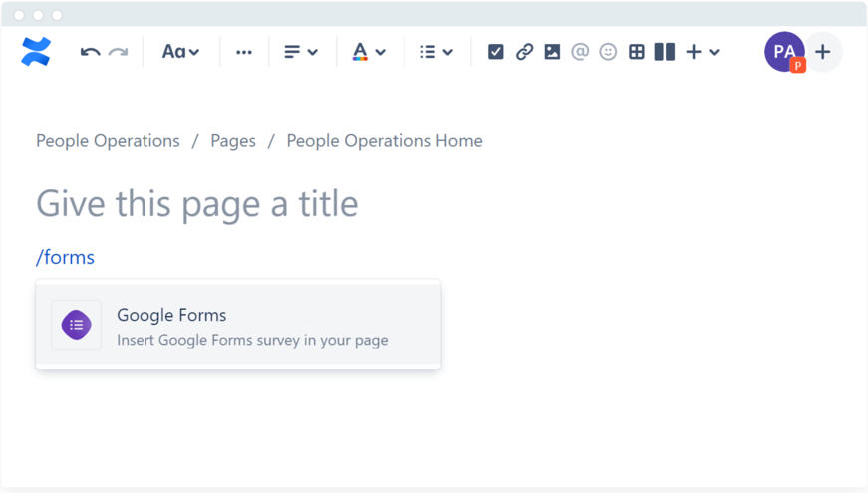Insert a link
The height and width of the screenshot is (493, 868).
click(524, 52)
